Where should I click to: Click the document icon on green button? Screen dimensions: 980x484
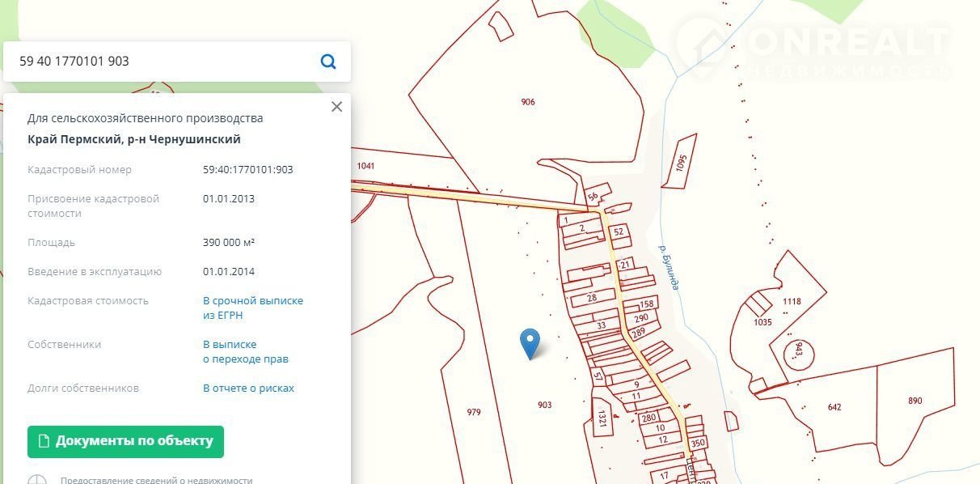point(43,441)
